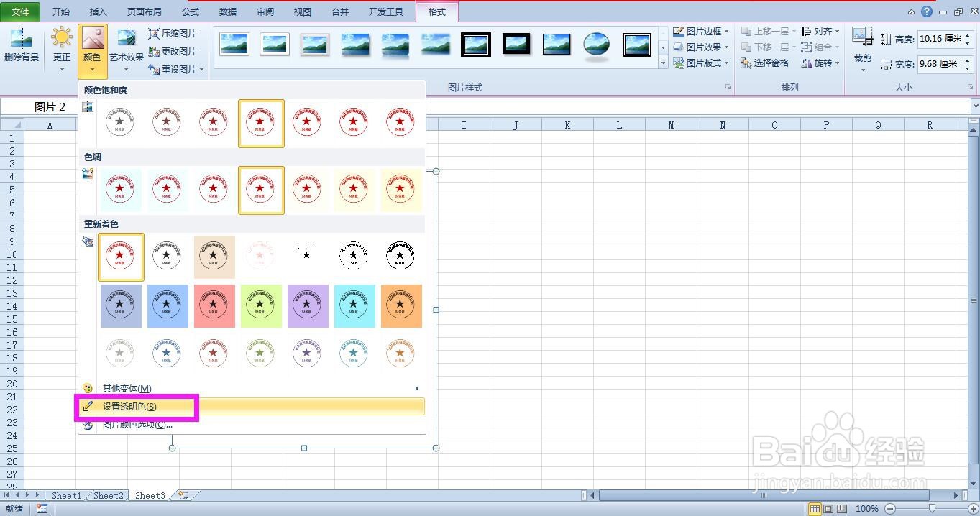Click the zoom out minus button
This screenshot has height=516, width=980.
[890, 509]
